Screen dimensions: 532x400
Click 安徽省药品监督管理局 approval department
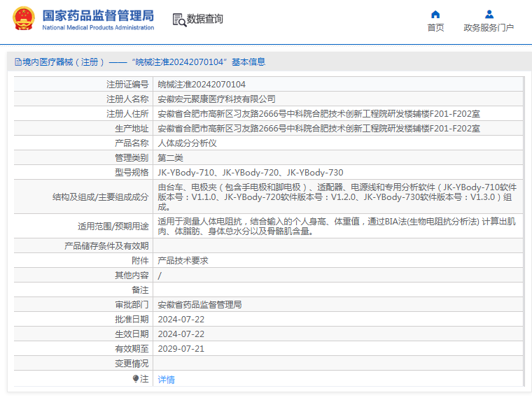point(199,305)
